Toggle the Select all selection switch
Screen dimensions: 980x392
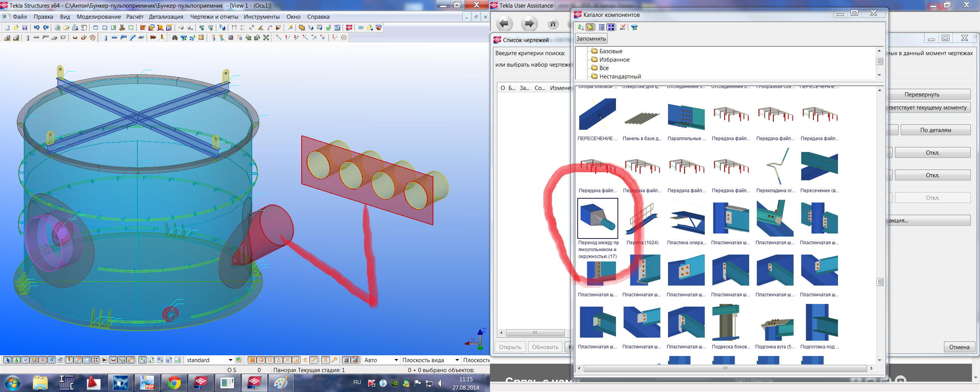(x=7, y=360)
